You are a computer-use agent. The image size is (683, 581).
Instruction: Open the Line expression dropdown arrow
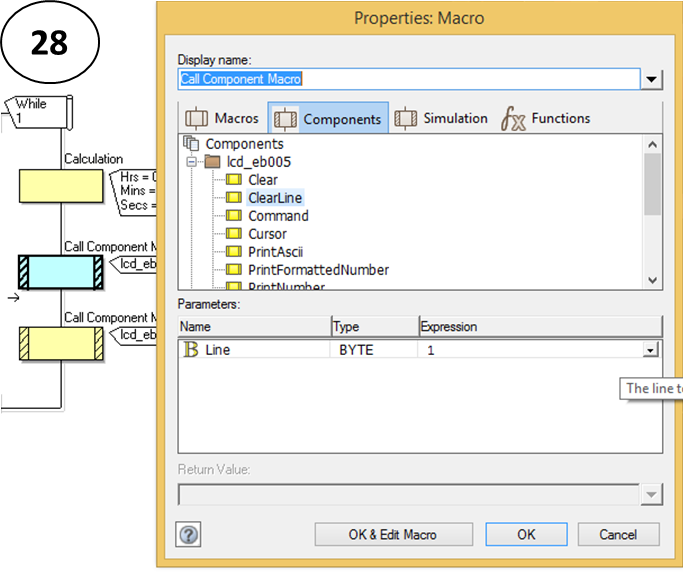click(x=650, y=350)
